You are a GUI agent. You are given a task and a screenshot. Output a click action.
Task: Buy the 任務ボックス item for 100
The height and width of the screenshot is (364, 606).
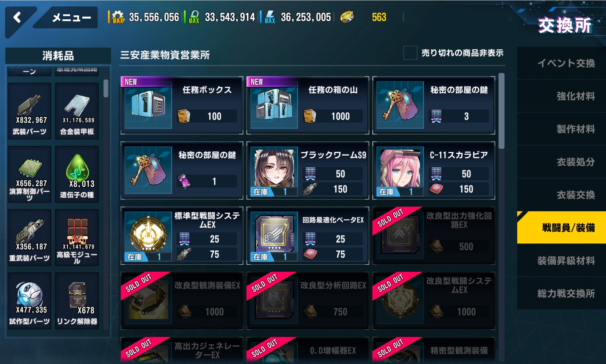[x=182, y=105]
